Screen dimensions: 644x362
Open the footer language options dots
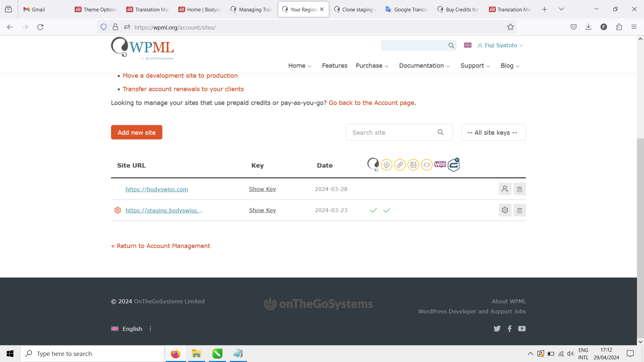click(150, 329)
